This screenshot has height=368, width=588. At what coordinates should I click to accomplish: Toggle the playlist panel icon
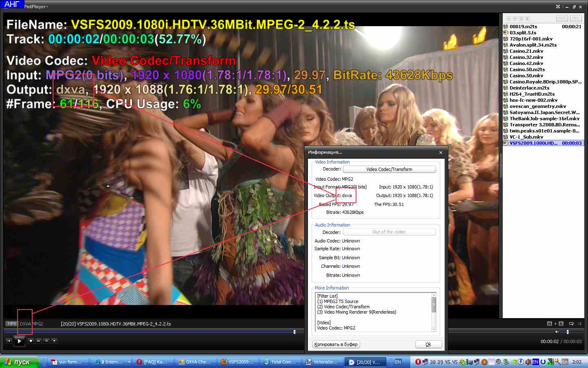tap(46, 341)
